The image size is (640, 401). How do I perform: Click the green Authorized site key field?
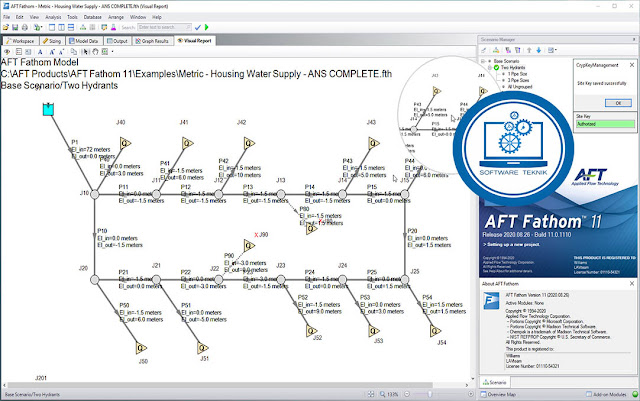tap(605, 124)
